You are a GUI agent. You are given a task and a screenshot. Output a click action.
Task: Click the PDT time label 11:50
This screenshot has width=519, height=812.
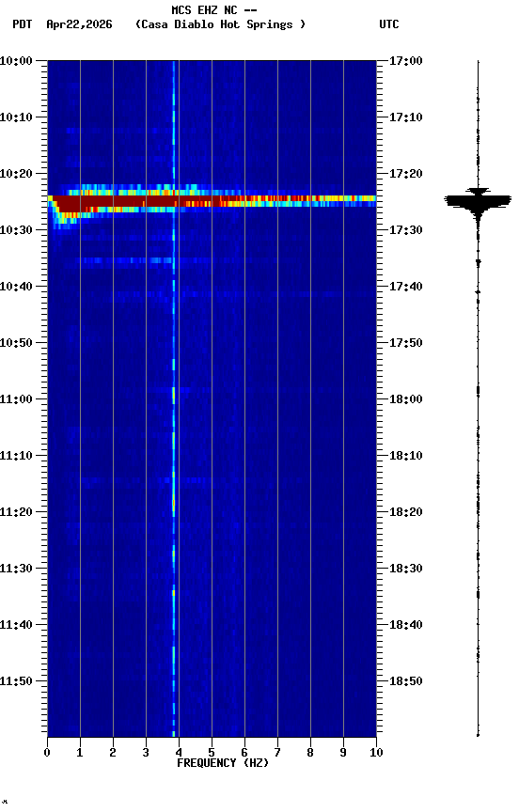click(16, 682)
